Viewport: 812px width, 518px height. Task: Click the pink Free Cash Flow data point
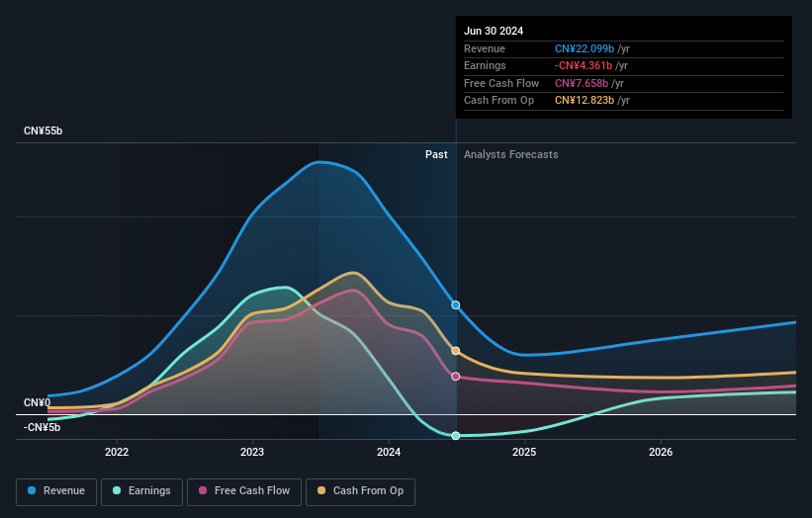tap(456, 377)
